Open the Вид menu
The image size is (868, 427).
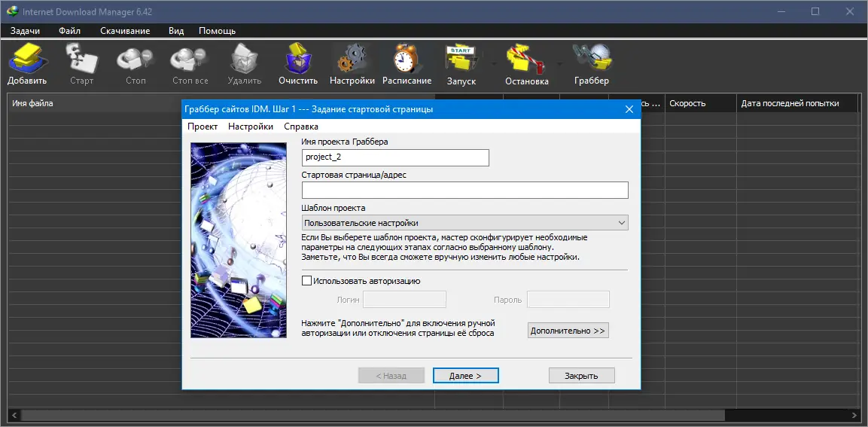tap(176, 31)
